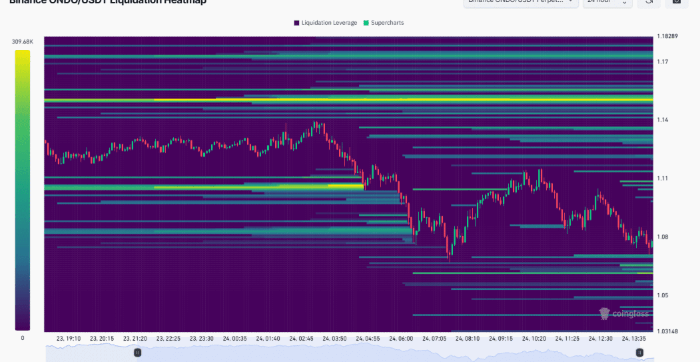
Task: Click the 23, 22:25 time axis label
Action: pos(168,339)
